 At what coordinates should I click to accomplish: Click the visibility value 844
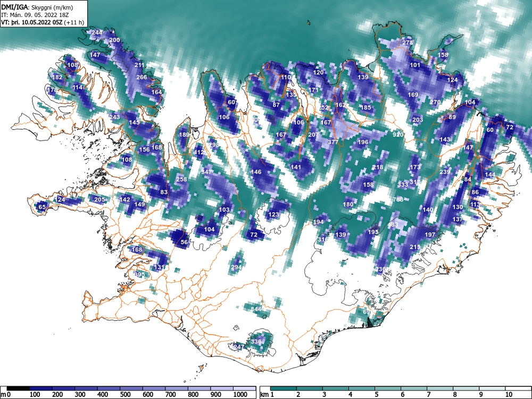(256, 309)
